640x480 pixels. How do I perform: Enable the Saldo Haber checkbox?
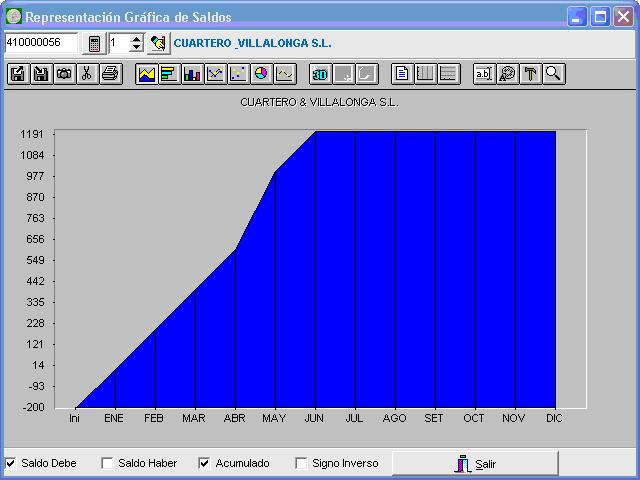107,463
